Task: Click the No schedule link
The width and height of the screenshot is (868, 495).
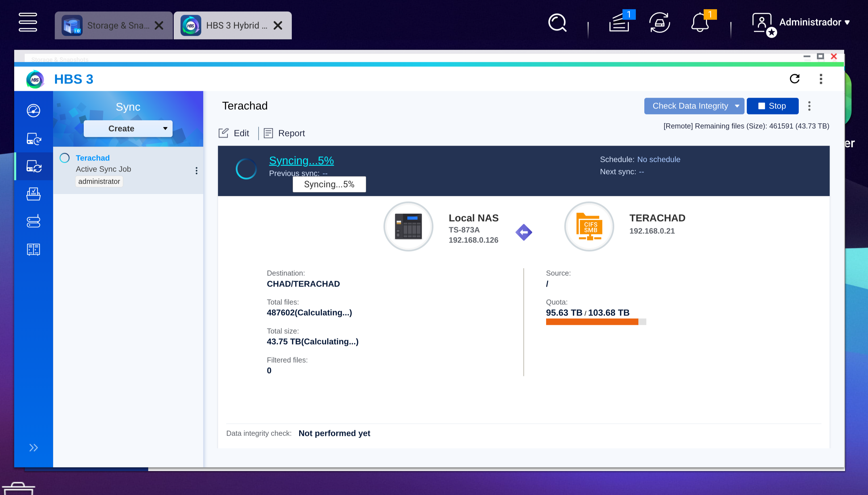Action: coord(659,159)
